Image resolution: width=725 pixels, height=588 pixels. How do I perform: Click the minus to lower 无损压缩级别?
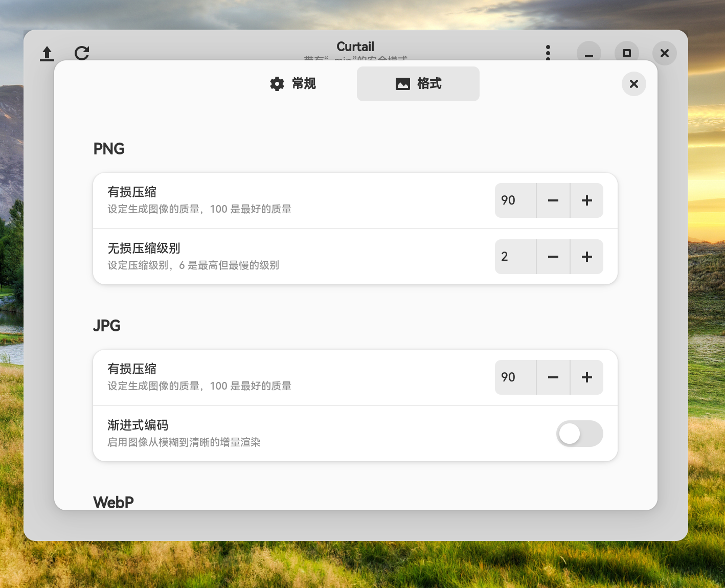coord(553,257)
